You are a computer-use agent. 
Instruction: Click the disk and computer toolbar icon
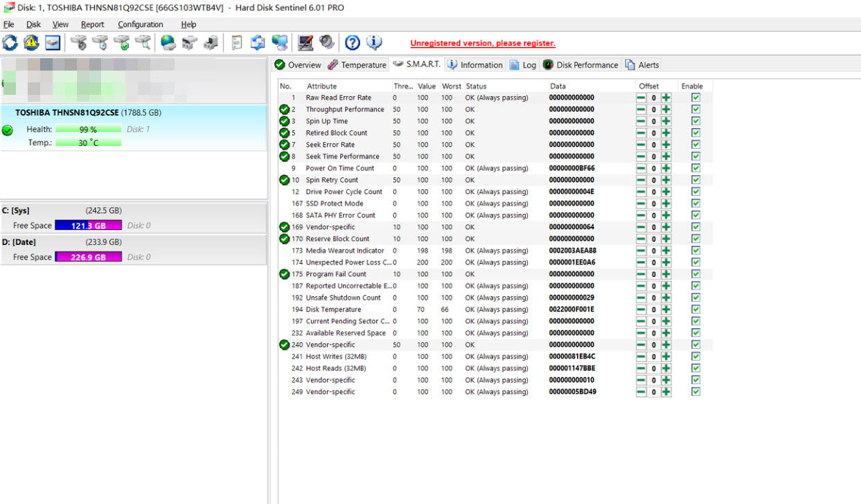click(x=211, y=43)
